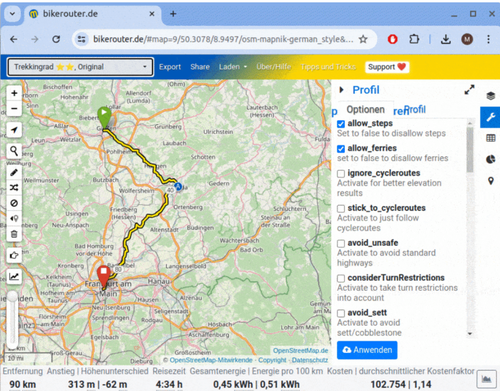Click the red destination marker in Frankfurt
The height and width of the screenshot is (391, 500).
coord(104,276)
